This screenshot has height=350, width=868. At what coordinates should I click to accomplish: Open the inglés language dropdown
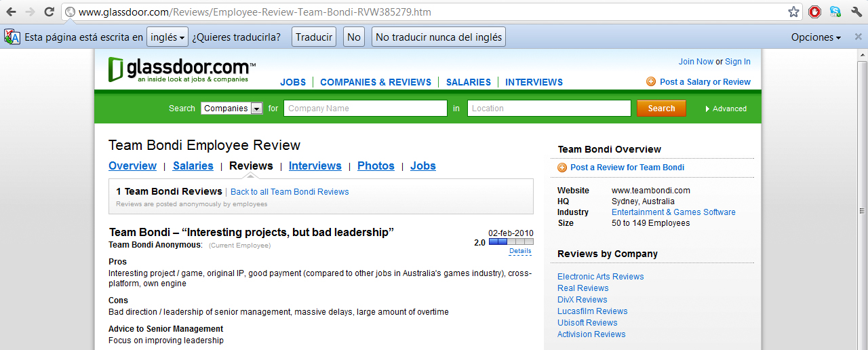167,37
